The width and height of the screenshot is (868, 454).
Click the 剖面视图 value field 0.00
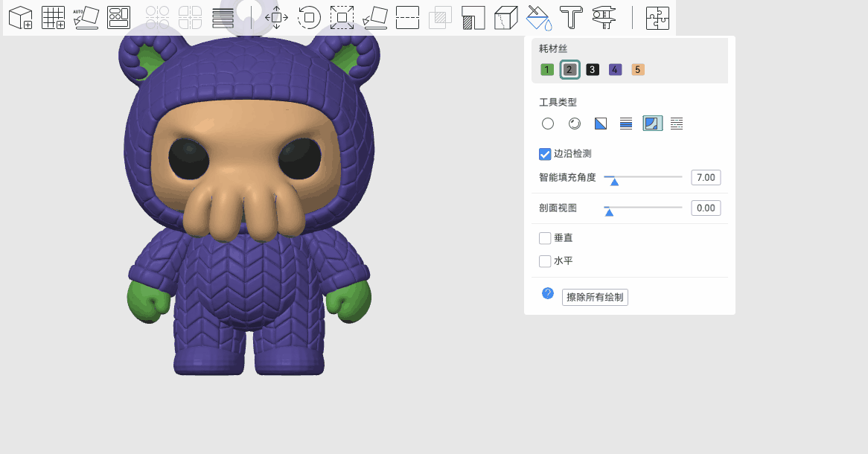[x=706, y=208]
